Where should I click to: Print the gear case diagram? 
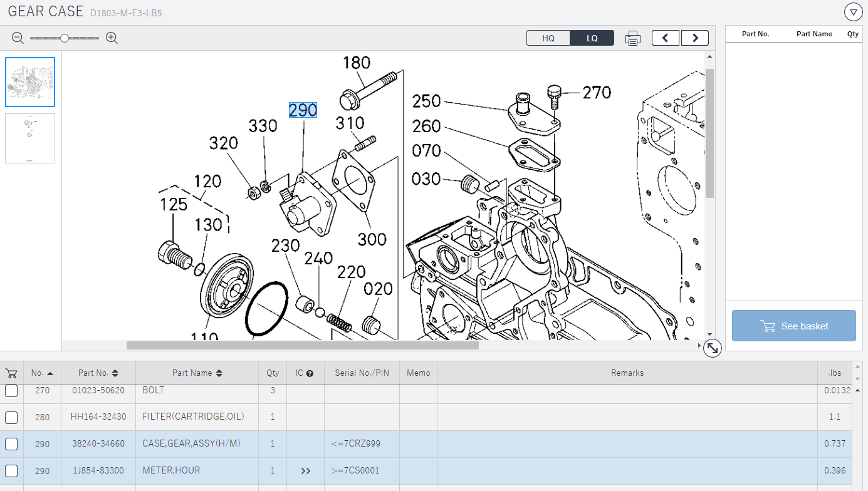pyautogui.click(x=633, y=38)
